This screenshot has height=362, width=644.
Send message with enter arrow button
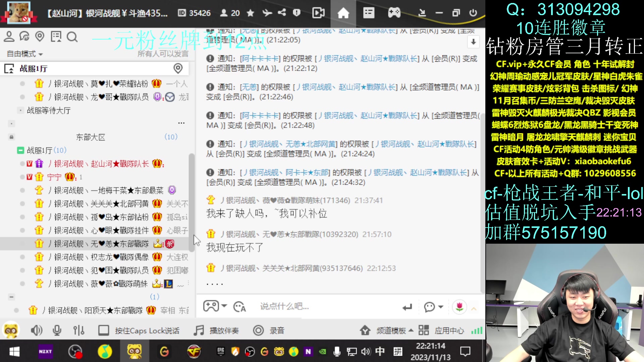pyautogui.click(x=407, y=307)
